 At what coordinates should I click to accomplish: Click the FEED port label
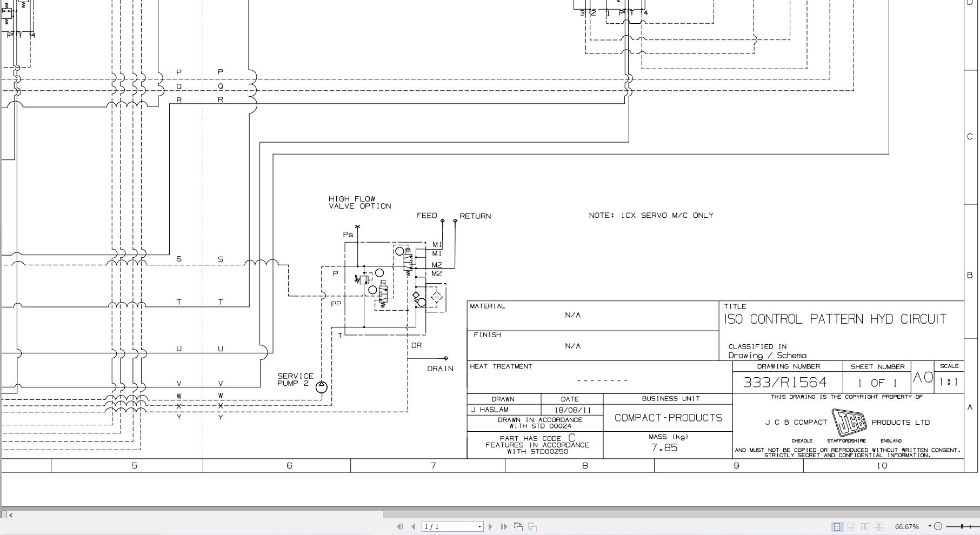pos(426,216)
